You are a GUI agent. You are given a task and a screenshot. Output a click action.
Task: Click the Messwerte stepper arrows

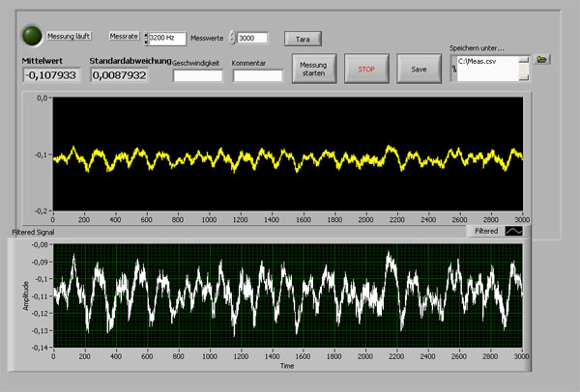pyautogui.click(x=232, y=39)
